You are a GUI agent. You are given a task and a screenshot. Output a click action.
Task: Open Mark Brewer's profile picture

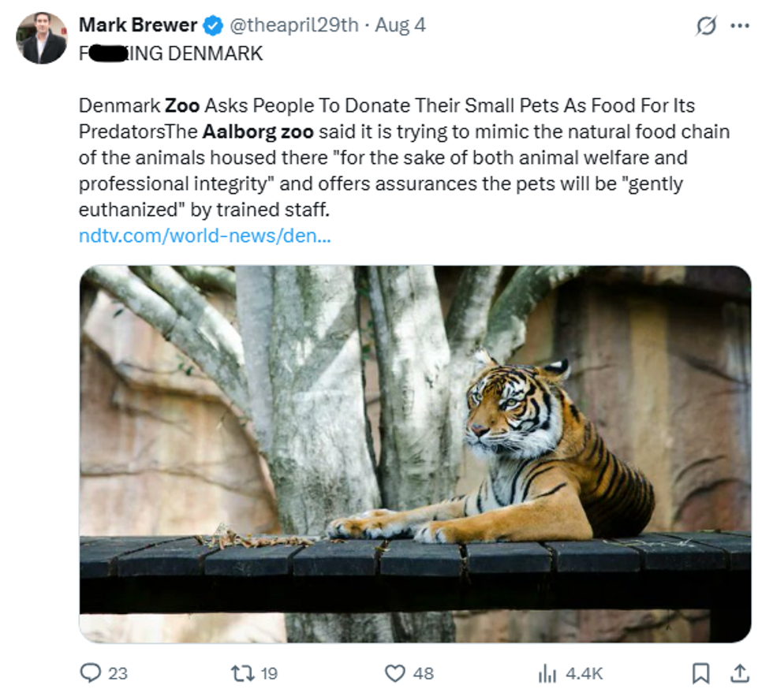tap(44, 38)
